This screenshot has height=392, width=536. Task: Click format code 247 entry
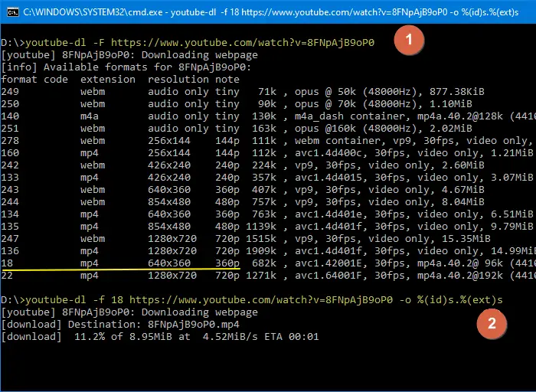pos(10,239)
